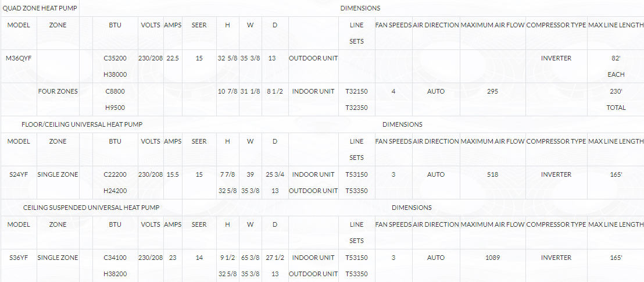
Task: Select the 518 air flow cell
Action: pyautogui.click(x=492, y=174)
